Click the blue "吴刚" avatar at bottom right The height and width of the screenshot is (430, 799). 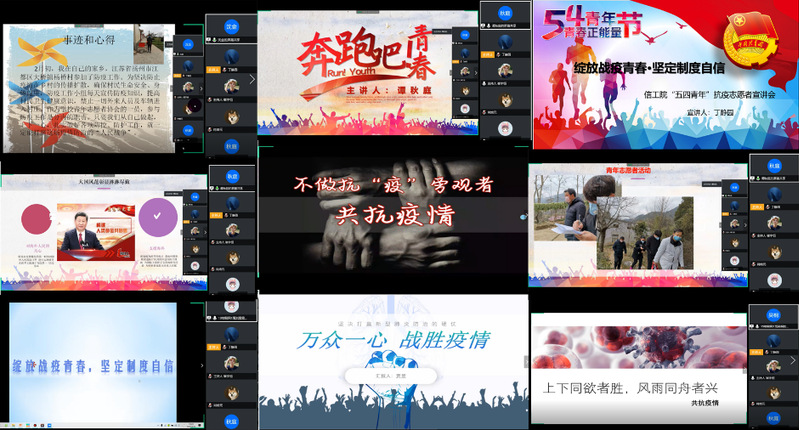[x=774, y=314]
